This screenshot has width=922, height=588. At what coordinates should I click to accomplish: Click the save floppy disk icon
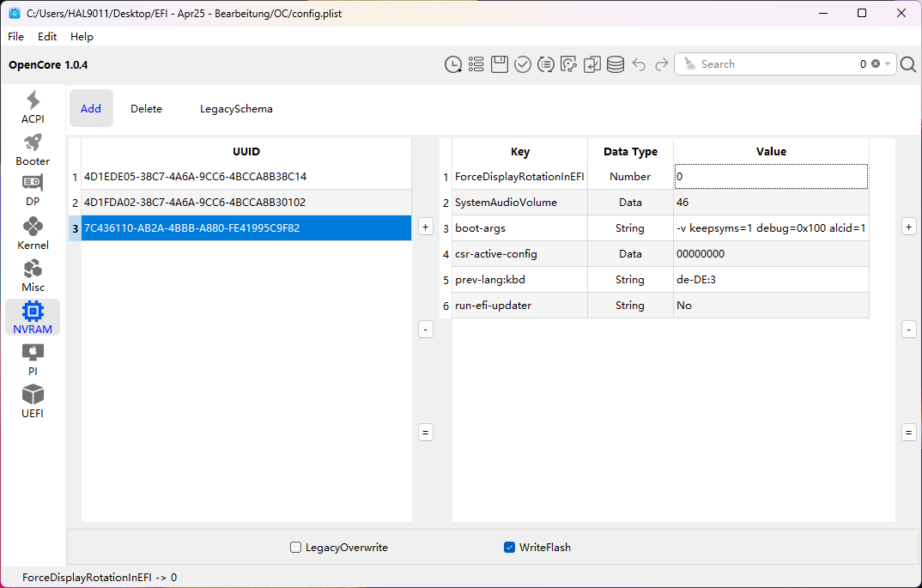[x=500, y=64]
